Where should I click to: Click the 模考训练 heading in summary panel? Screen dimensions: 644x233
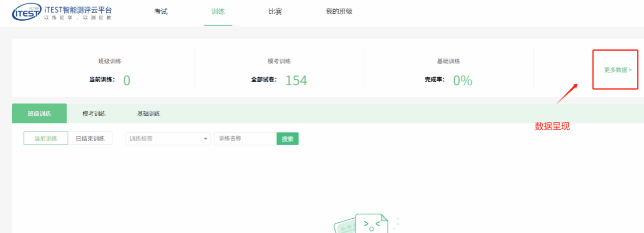279,61
